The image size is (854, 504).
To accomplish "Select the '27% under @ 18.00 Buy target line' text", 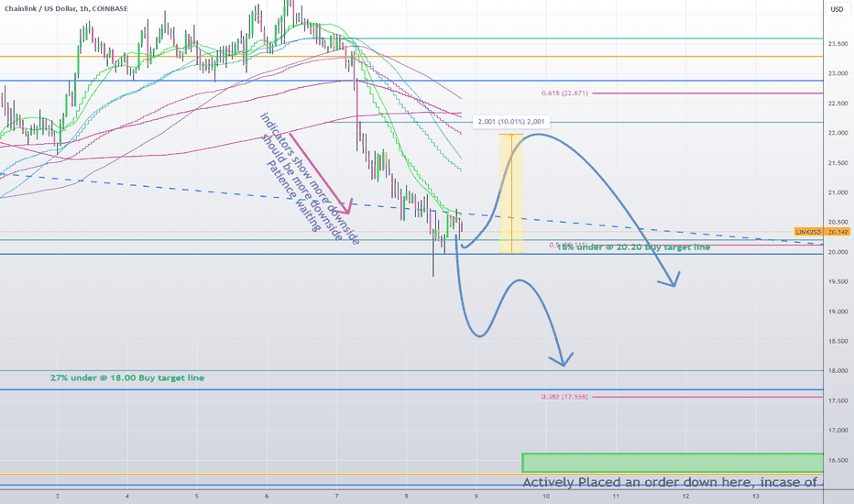I will [x=127, y=378].
